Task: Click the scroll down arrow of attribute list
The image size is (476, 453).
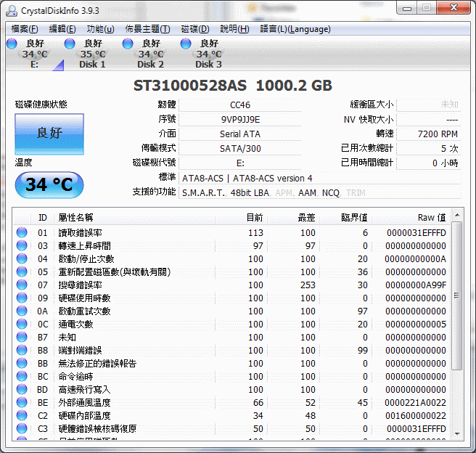Action: tap(457, 434)
